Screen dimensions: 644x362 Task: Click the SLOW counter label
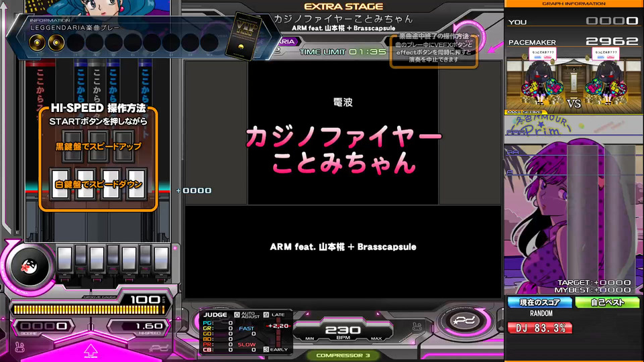246,345
